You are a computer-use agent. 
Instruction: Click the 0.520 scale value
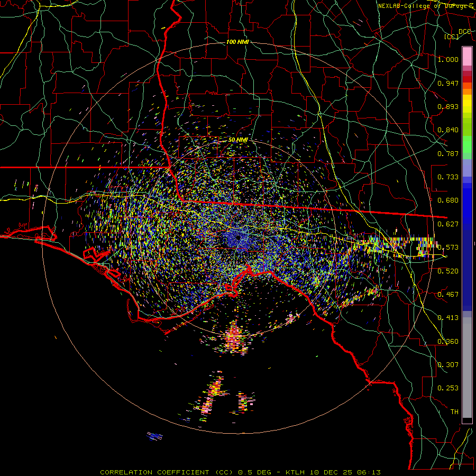[448, 271]
